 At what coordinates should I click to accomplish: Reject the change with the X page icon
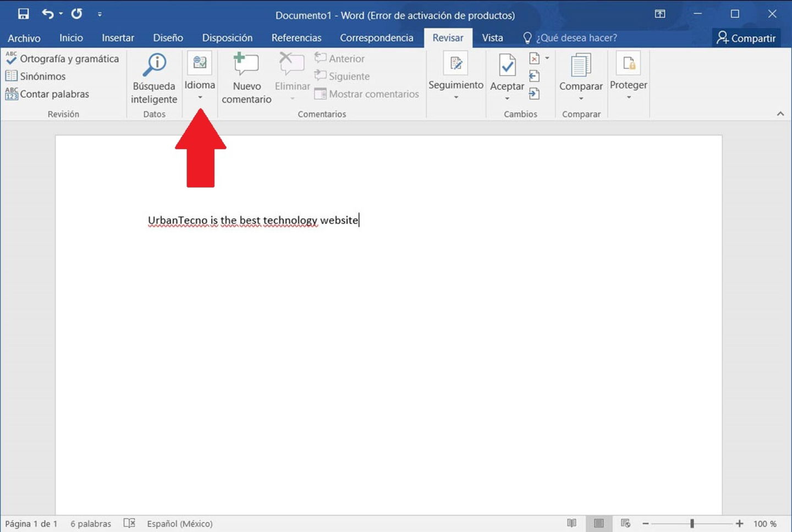[x=534, y=58]
